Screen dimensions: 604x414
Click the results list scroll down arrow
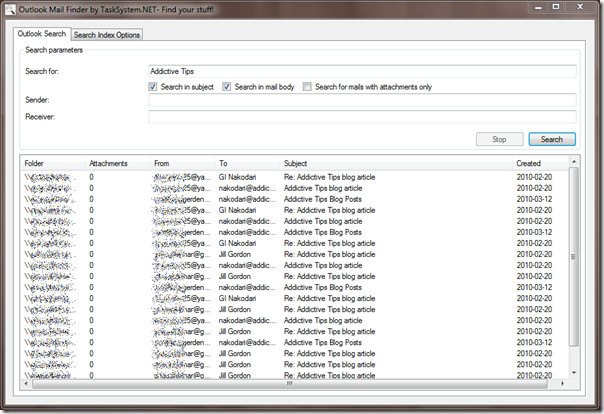click(x=574, y=372)
